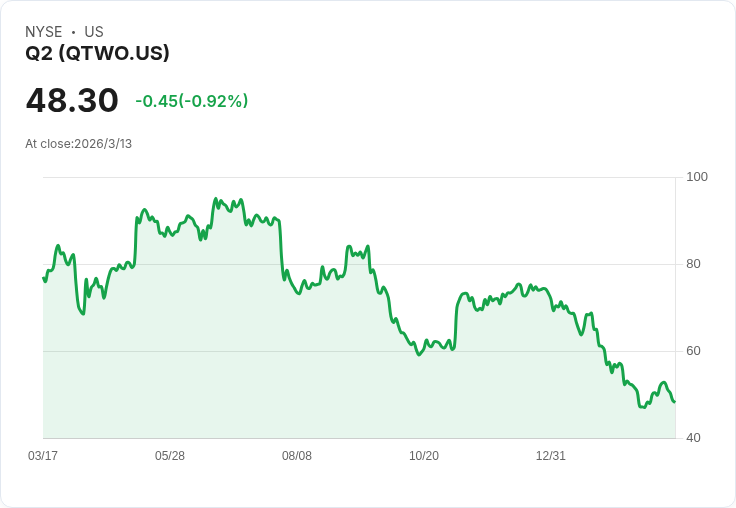Select the 05/28 date axis label
Screen dimensions: 736x508
(170, 456)
